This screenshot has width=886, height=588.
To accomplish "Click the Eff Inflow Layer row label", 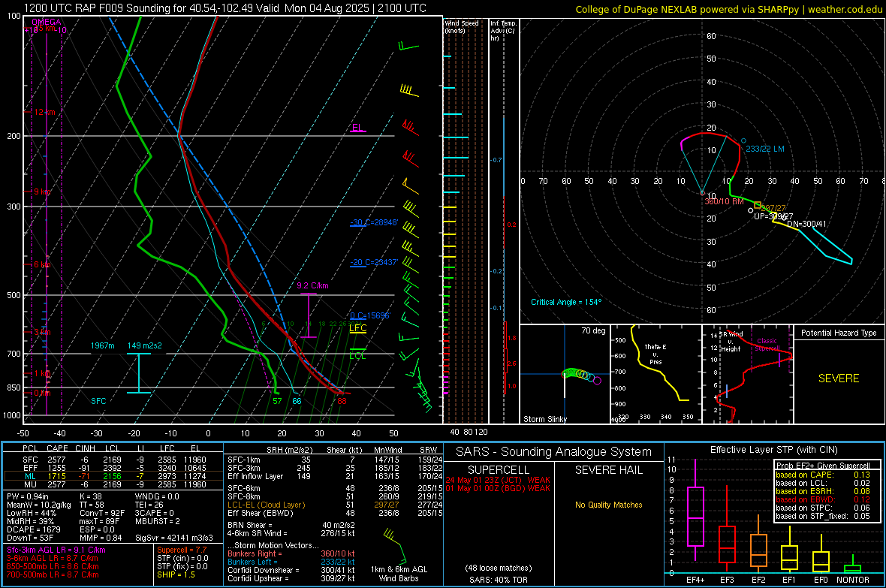I will pyautogui.click(x=255, y=476).
